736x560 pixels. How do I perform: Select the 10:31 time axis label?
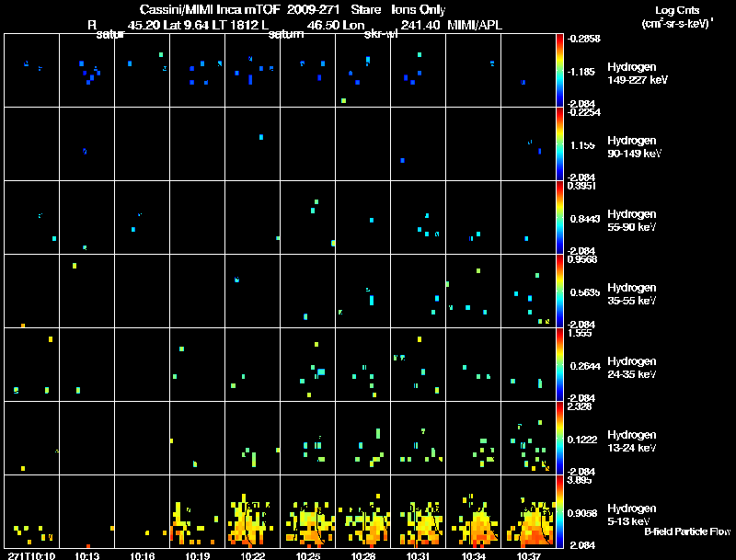tap(419, 555)
